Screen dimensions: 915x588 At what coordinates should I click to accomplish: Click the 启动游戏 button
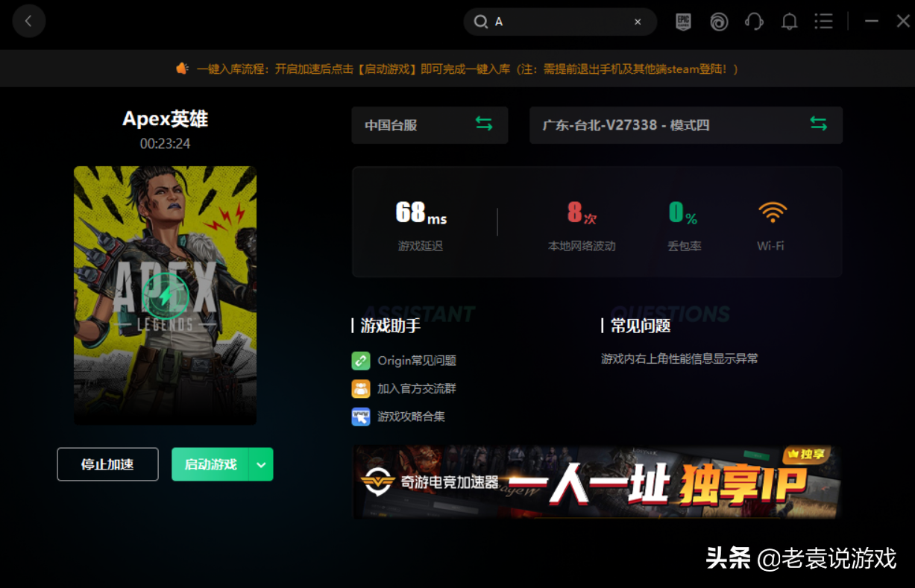pyautogui.click(x=210, y=464)
